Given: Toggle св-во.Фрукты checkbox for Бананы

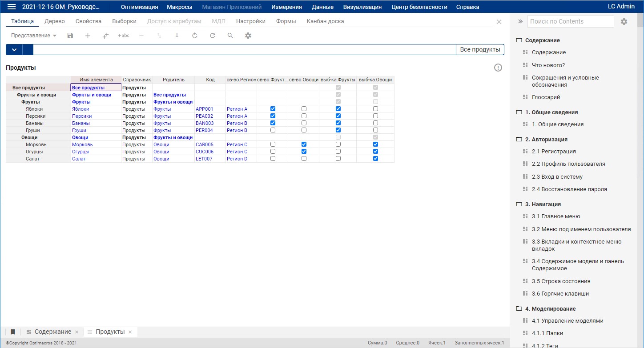Looking at the screenshot, I should pos(273,123).
